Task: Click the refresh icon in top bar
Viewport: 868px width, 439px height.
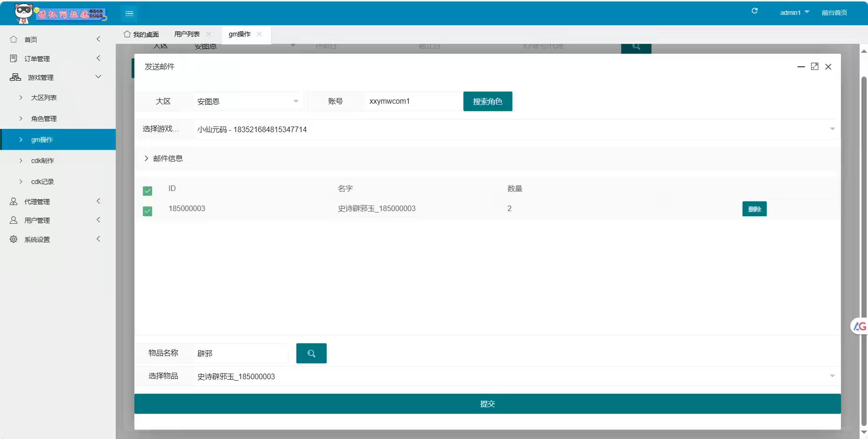Action: click(755, 11)
